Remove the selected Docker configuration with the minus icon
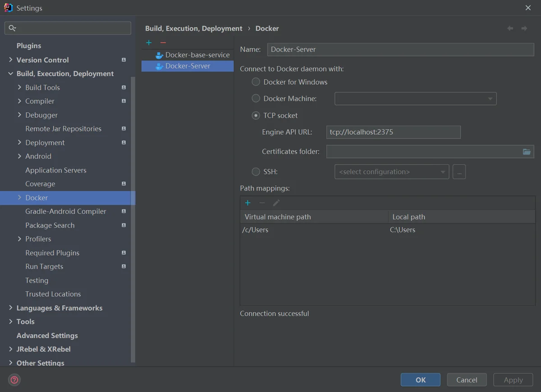This screenshot has height=392, width=541. tap(163, 43)
